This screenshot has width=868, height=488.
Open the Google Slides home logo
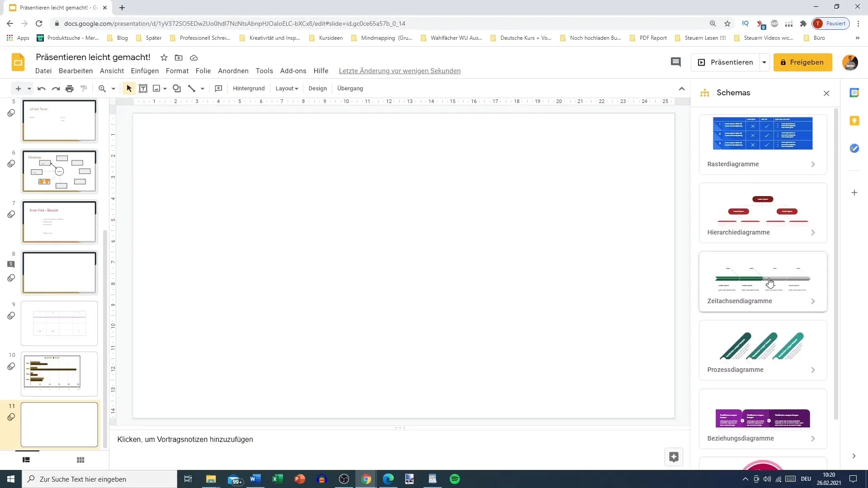pos(18,62)
